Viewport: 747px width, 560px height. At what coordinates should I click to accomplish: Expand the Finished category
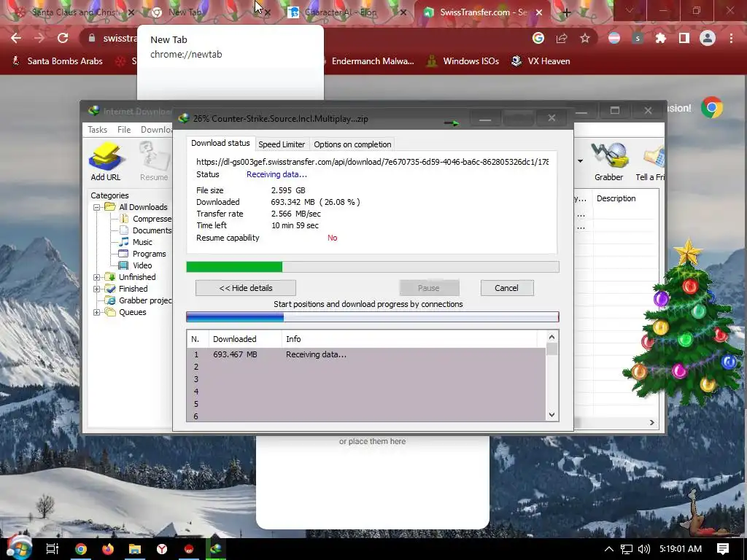coord(97,289)
